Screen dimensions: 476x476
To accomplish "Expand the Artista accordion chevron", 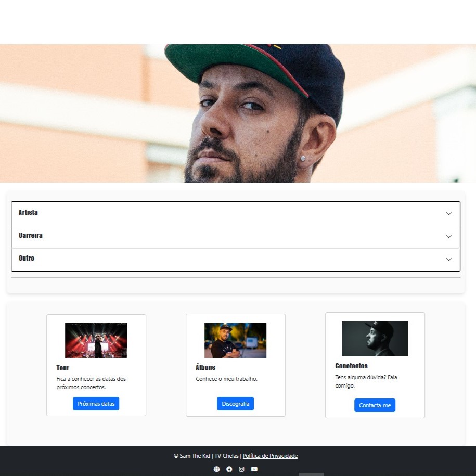I will coord(448,213).
